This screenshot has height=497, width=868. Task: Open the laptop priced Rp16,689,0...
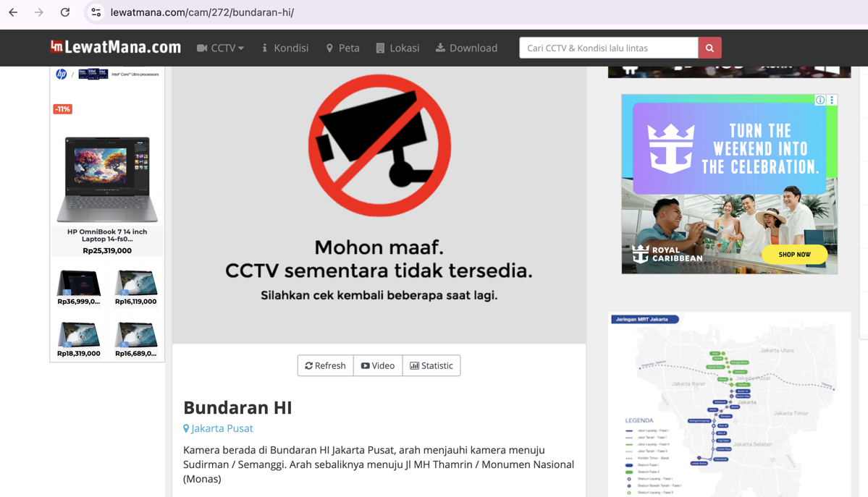pyautogui.click(x=135, y=339)
